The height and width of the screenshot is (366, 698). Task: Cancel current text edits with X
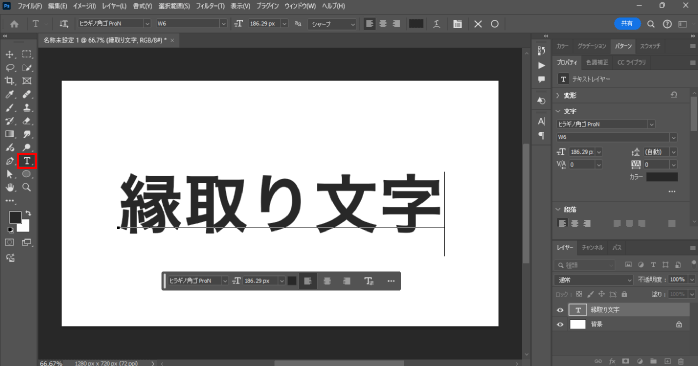(478, 24)
